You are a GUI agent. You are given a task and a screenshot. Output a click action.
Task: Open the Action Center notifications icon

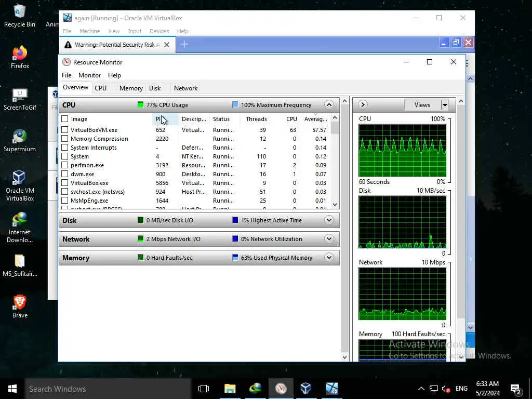[x=515, y=390]
